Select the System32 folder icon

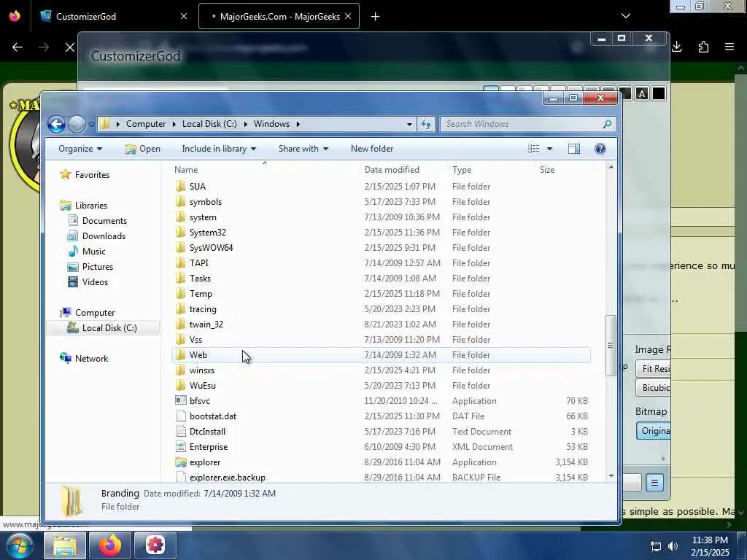pos(181,233)
